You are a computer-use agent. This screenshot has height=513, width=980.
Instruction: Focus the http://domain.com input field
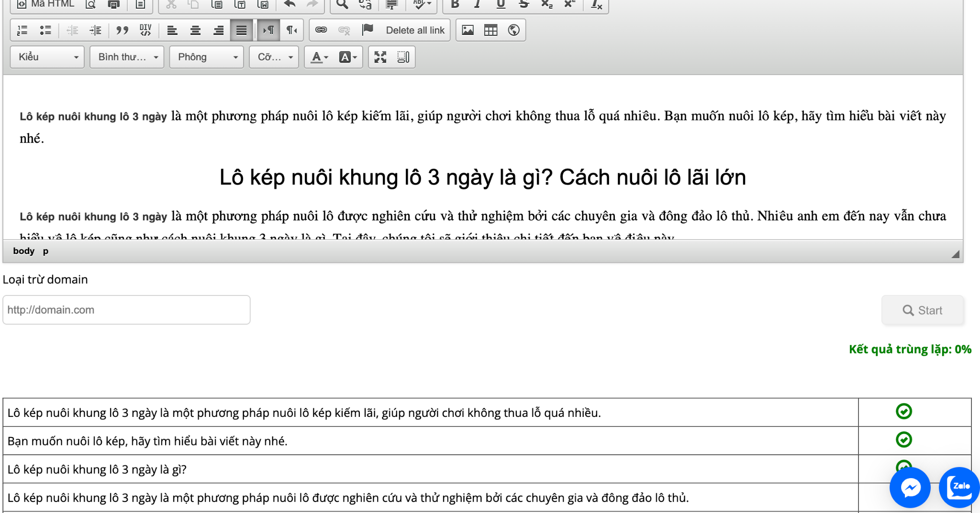pos(126,310)
